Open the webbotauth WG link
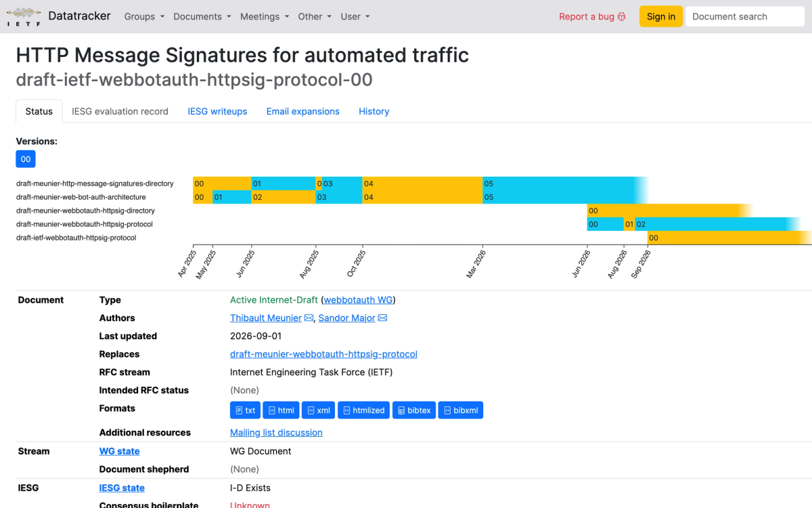Viewport: 812px width, 508px height. click(358, 300)
